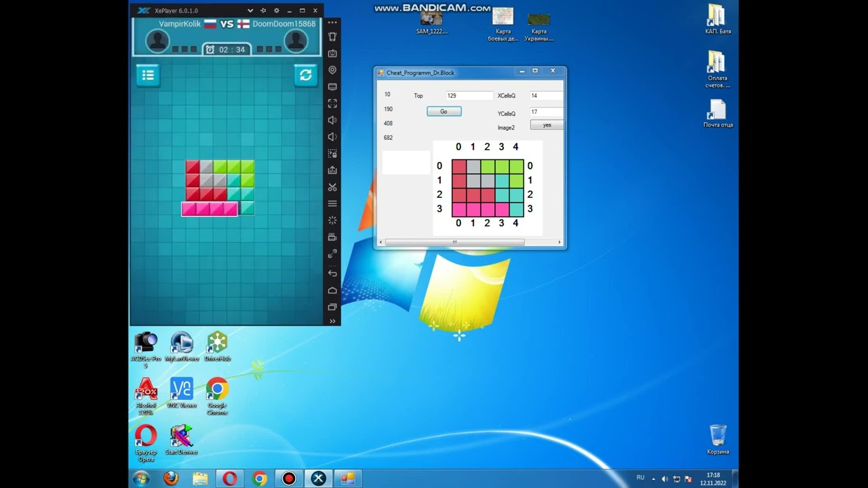Click the value 408 label
Viewport: 868px width, 488px height.
coord(388,123)
